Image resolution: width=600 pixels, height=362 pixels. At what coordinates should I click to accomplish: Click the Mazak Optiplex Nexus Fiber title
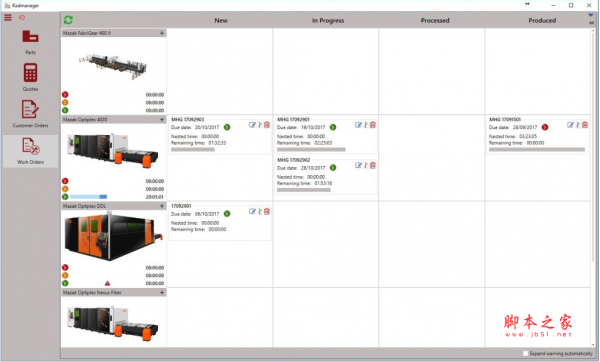pyautogui.click(x=92, y=293)
